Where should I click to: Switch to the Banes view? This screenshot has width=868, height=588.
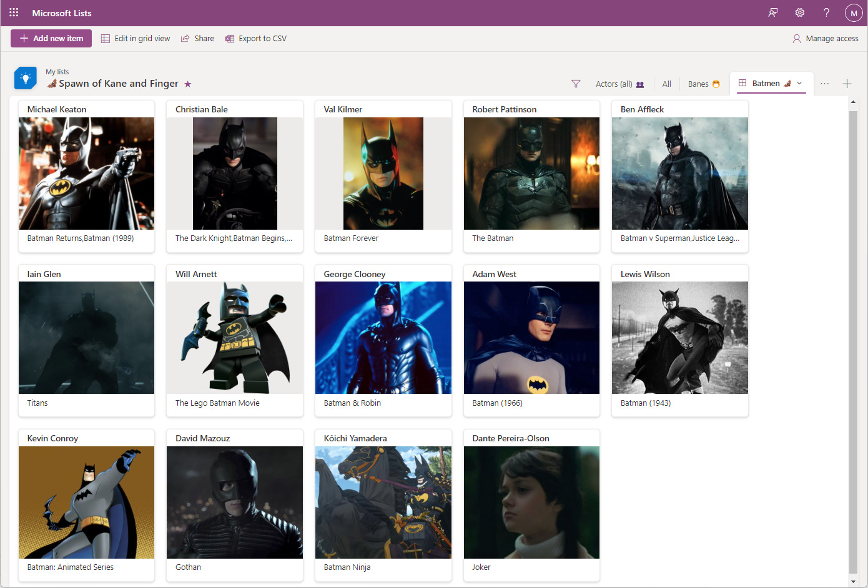(x=704, y=84)
